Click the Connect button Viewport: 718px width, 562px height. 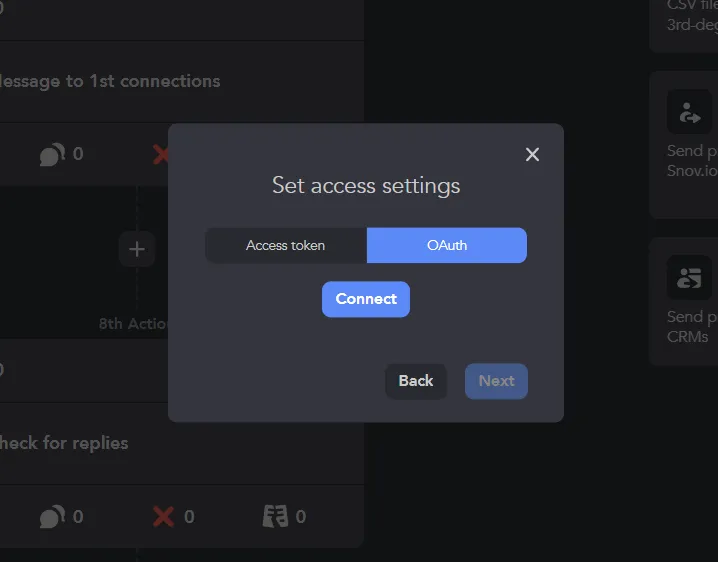click(x=366, y=299)
